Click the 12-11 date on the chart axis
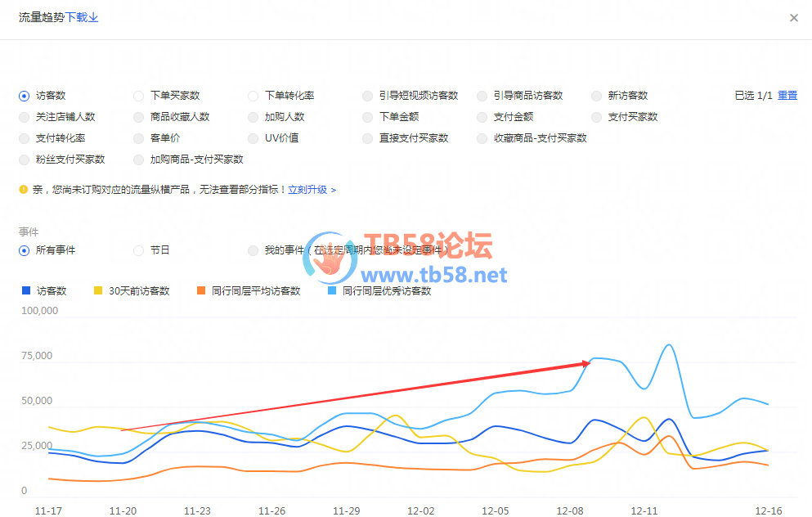This screenshot has width=812, height=517. tap(644, 510)
